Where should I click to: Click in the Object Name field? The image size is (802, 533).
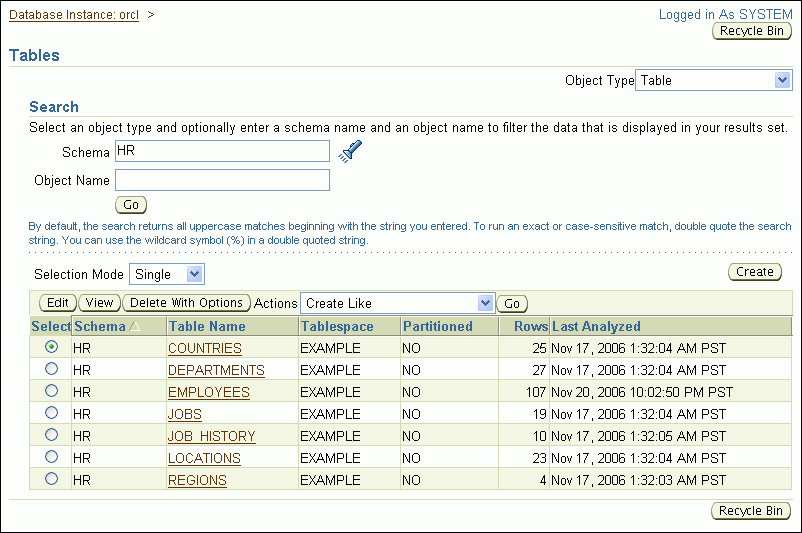point(222,180)
